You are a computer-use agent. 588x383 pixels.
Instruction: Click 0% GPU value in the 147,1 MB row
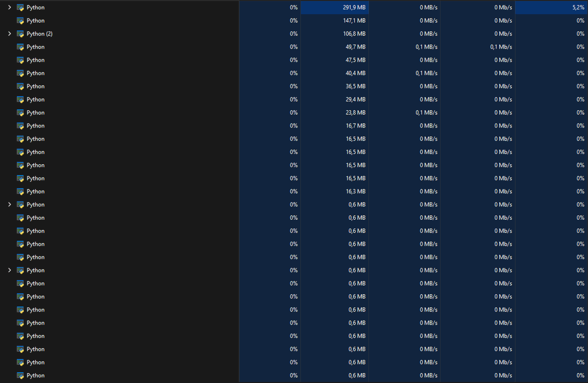[x=581, y=21]
